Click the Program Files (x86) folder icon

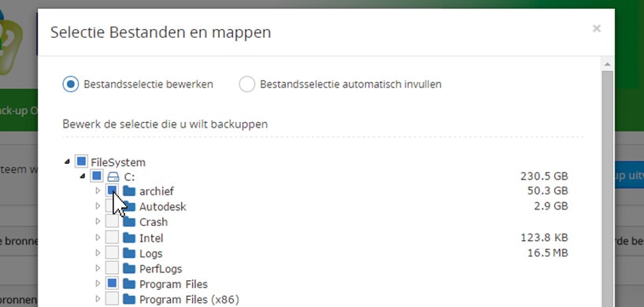click(129, 299)
